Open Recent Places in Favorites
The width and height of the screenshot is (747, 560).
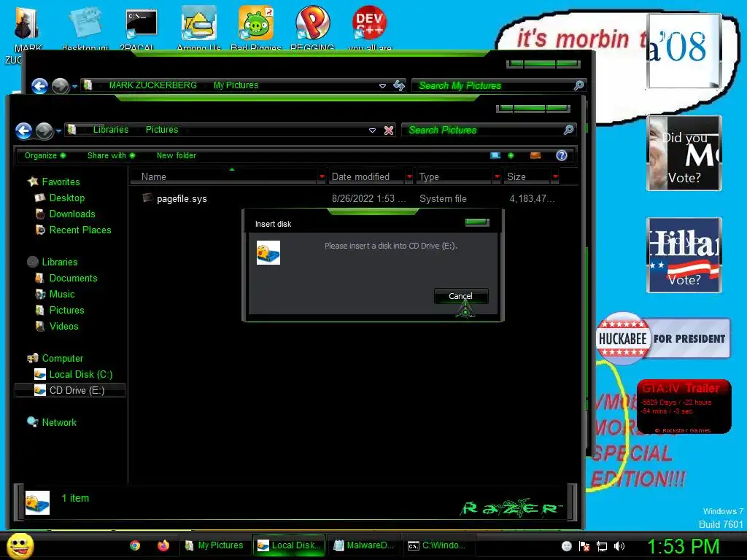[x=80, y=230]
